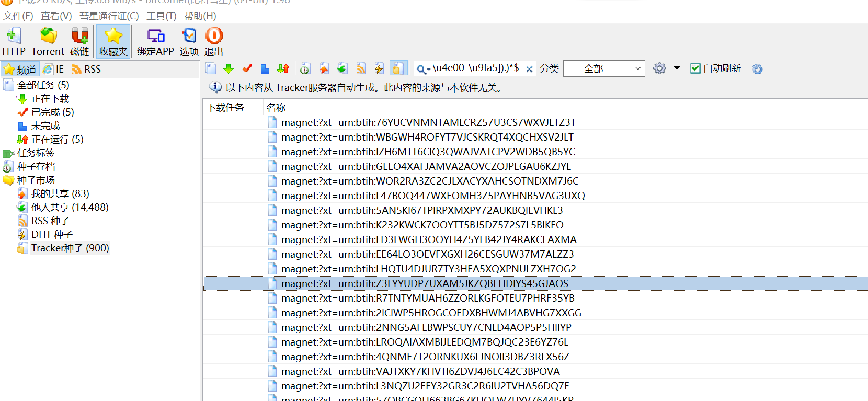Open the 查看(V) menu

coord(56,16)
